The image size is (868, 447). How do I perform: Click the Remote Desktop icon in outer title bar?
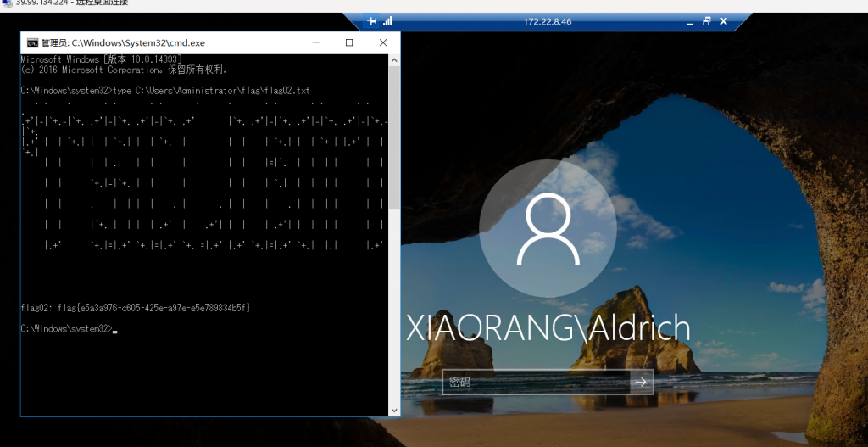7,3
